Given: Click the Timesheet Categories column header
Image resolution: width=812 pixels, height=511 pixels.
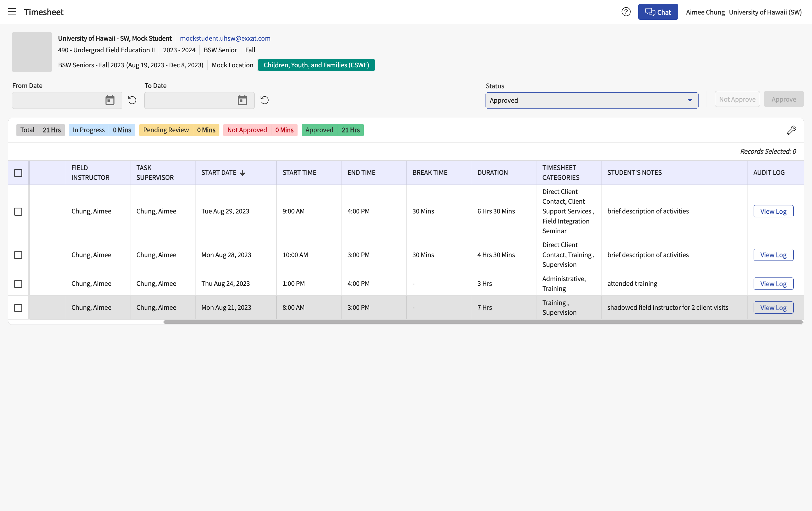Looking at the screenshot, I should tap(568, 173).
